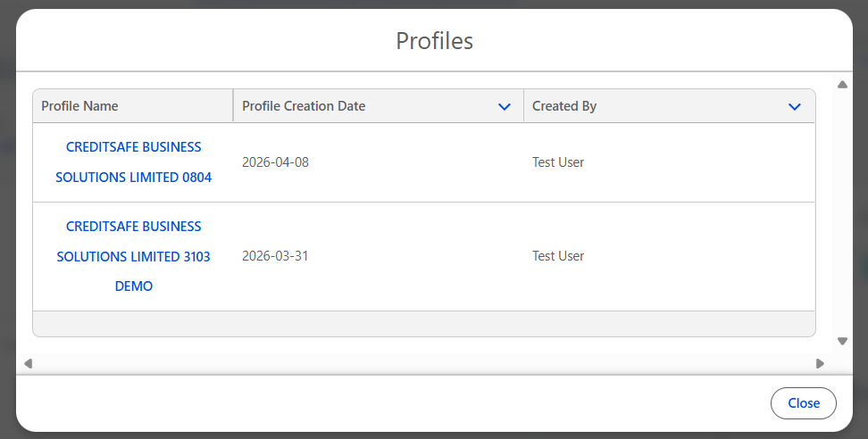Click Test User in the 3103 DEMO row
Screen dimensions: 868x439
pos(558,256)
